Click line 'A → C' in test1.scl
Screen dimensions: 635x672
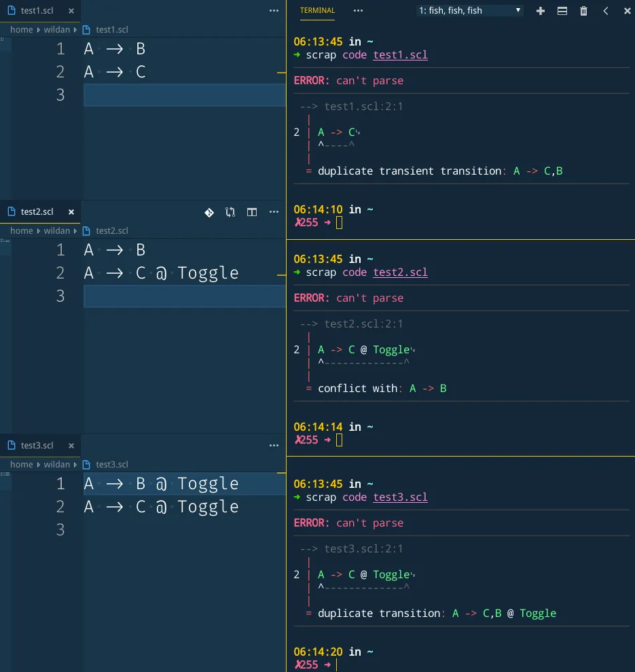point(115,72)
